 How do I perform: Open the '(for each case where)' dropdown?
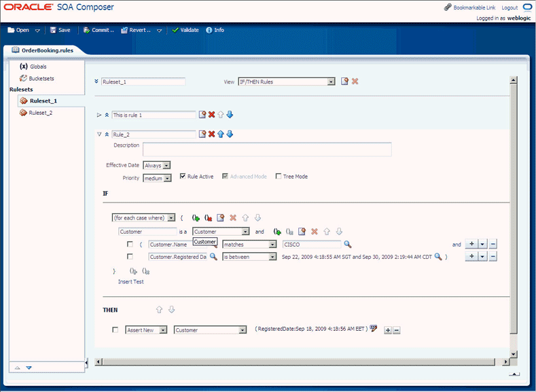pos(143,217)
